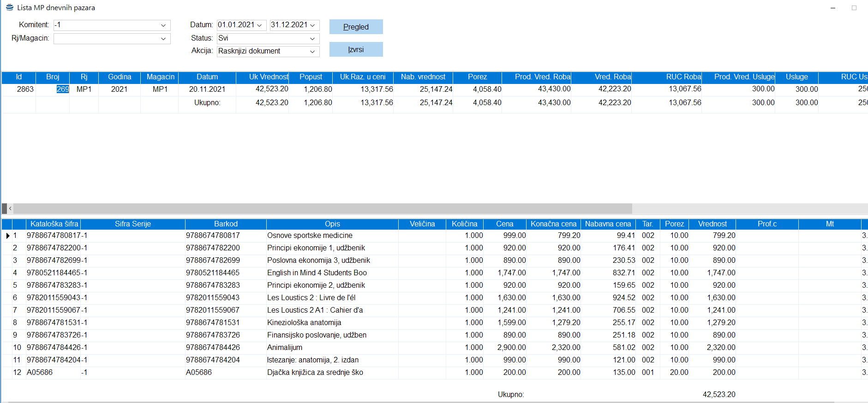Select the Kineziološka anatomija item row

(304, 323)
